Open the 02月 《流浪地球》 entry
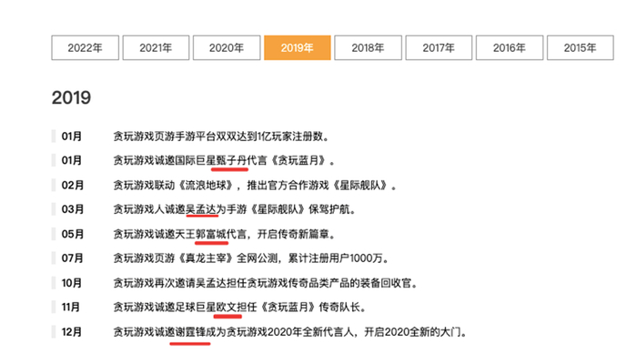Viewport: 637px width, 364px height. (x=255, y=186)
